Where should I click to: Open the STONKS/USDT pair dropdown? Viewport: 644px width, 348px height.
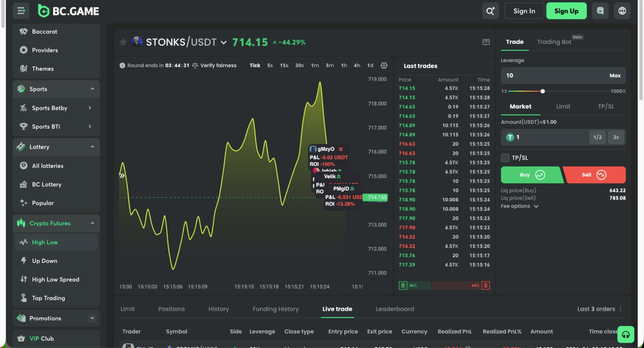(x=224, y=42)
